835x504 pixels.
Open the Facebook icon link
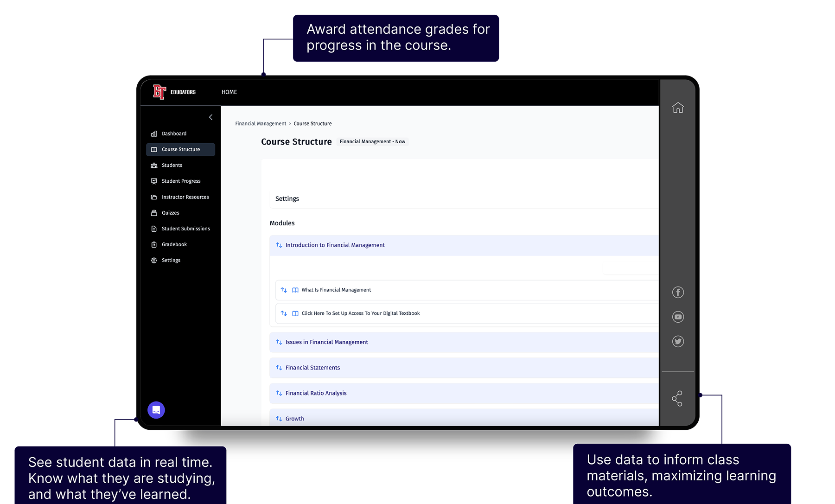[678, 292]
